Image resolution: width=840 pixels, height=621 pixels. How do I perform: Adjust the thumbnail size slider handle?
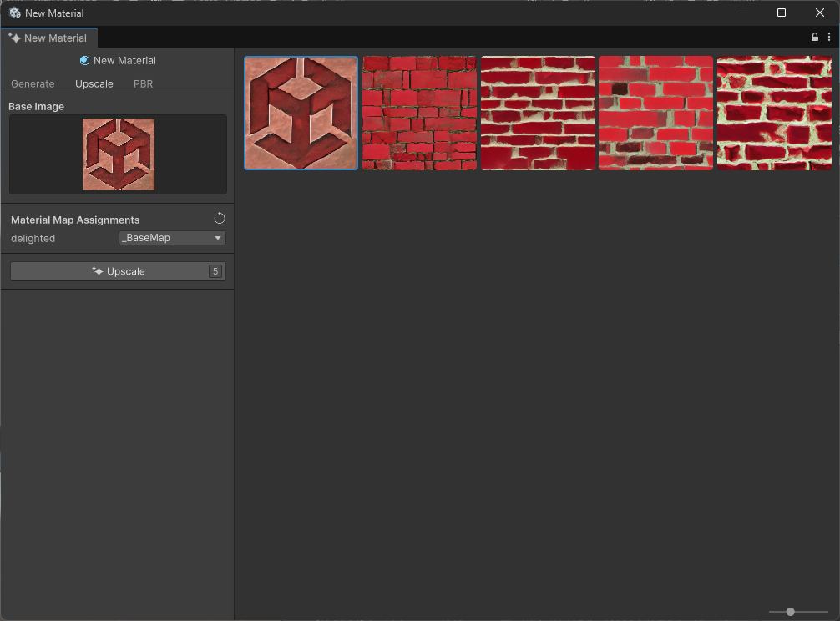(x=790, y=611)
